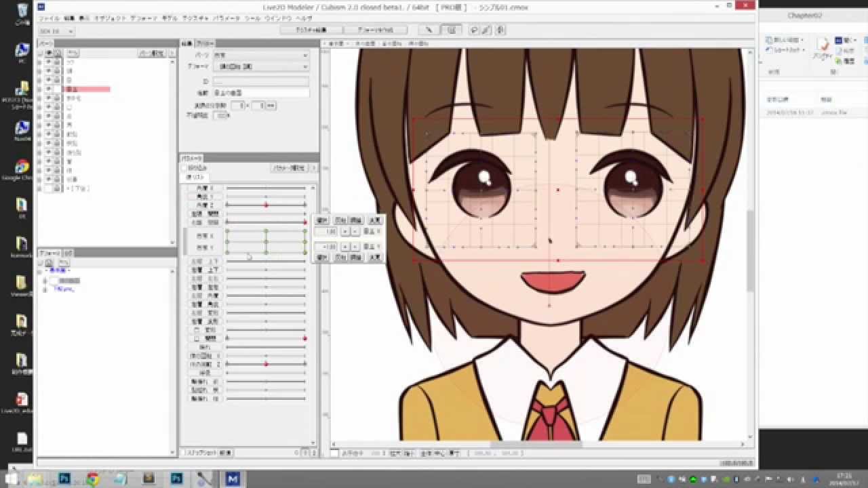
Task: Click arrow button at Parts panel top right
Action: click(x=171, y=53)
